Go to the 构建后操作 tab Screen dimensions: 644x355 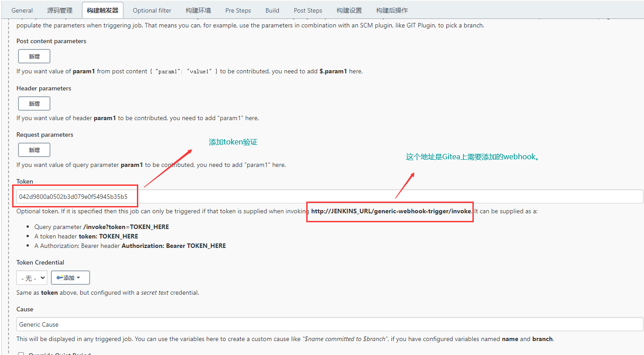click(x=392, y=10)
